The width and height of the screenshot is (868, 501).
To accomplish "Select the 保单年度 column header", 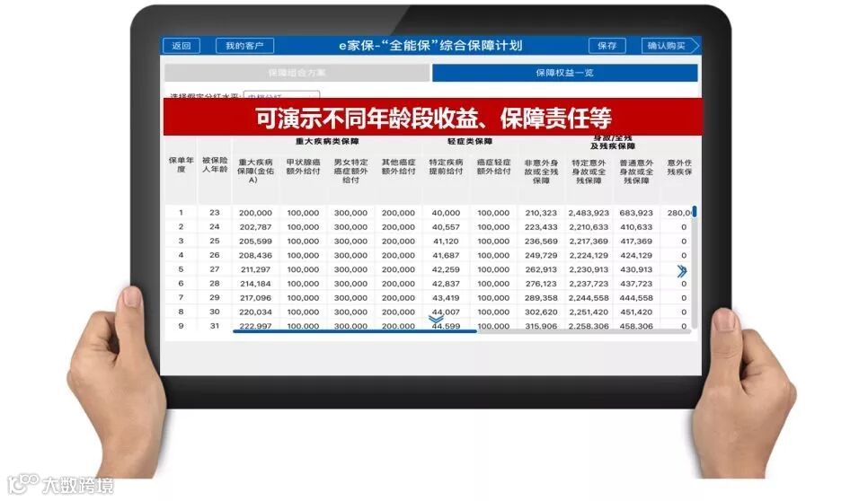I will pos(181,165).
